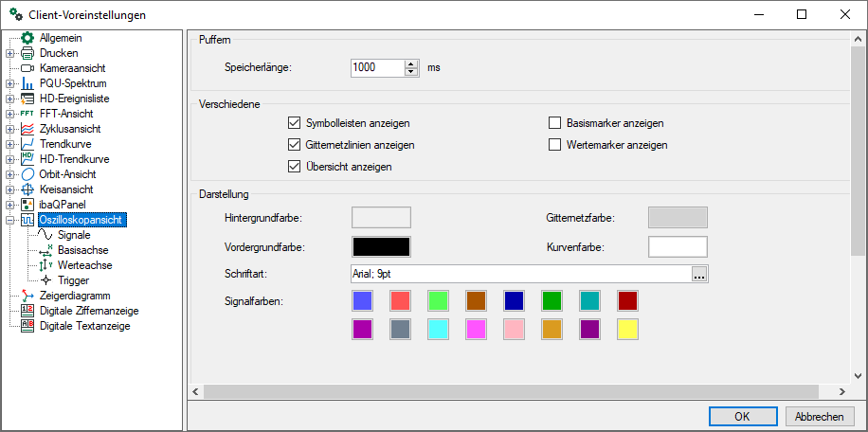Click the Kreisansicht crosshair icon

(27, 189)
